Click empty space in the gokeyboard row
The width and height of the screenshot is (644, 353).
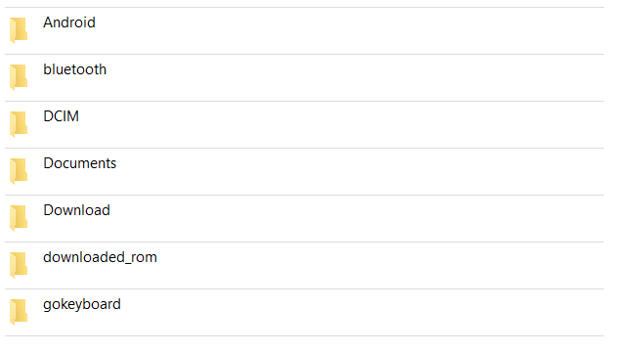click(349, 312)
